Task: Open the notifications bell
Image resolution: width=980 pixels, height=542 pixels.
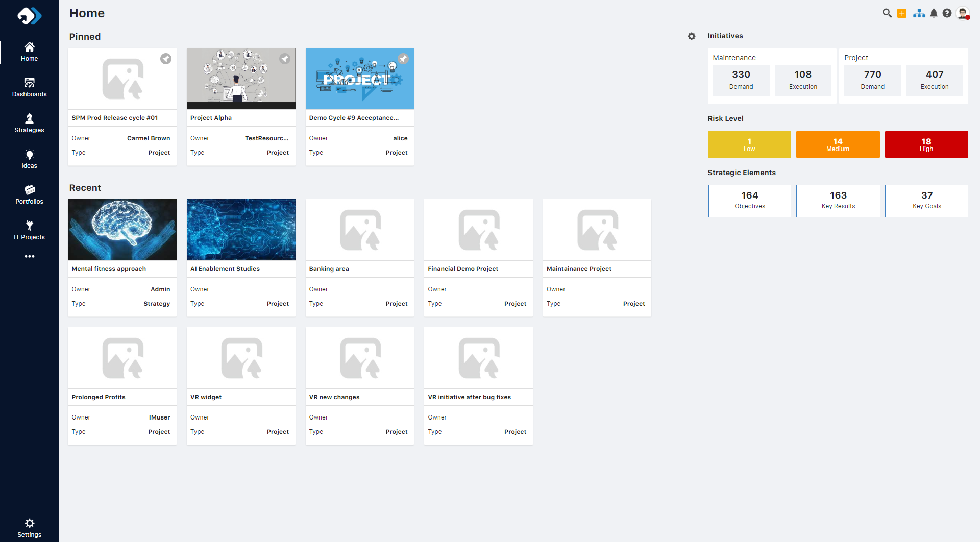Action: coord(934,13)
